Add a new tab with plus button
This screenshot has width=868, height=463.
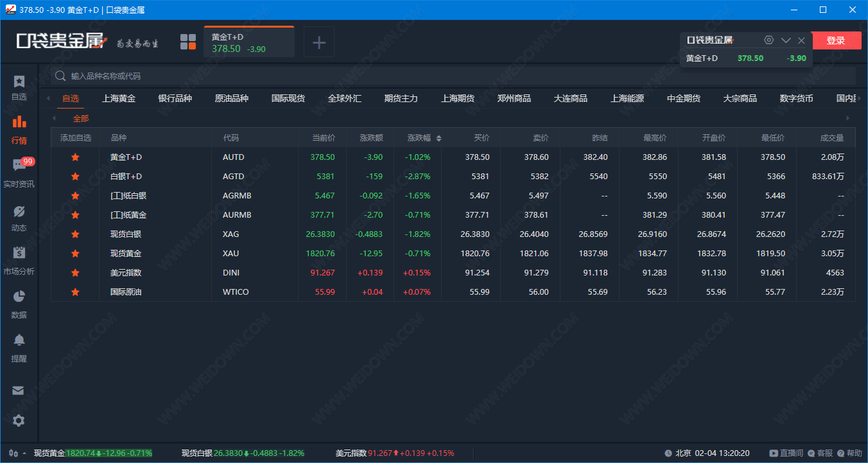tap(319, 43)
